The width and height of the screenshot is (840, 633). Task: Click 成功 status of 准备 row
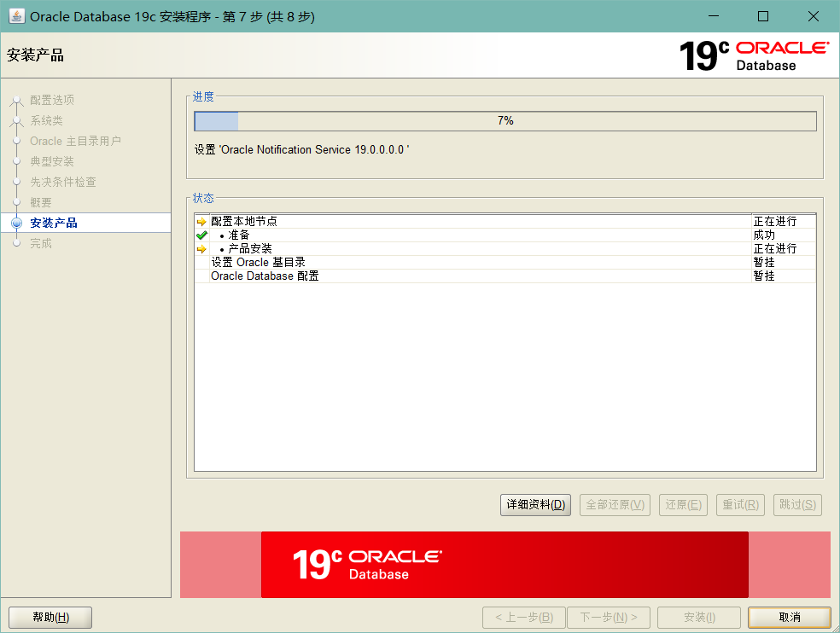(x=764, y=235)
